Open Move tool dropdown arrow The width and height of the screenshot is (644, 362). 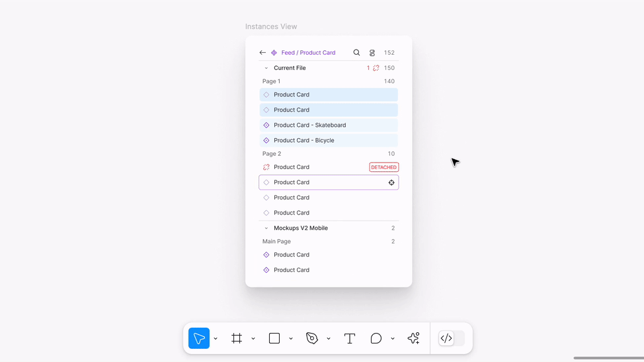coord(216,339)
